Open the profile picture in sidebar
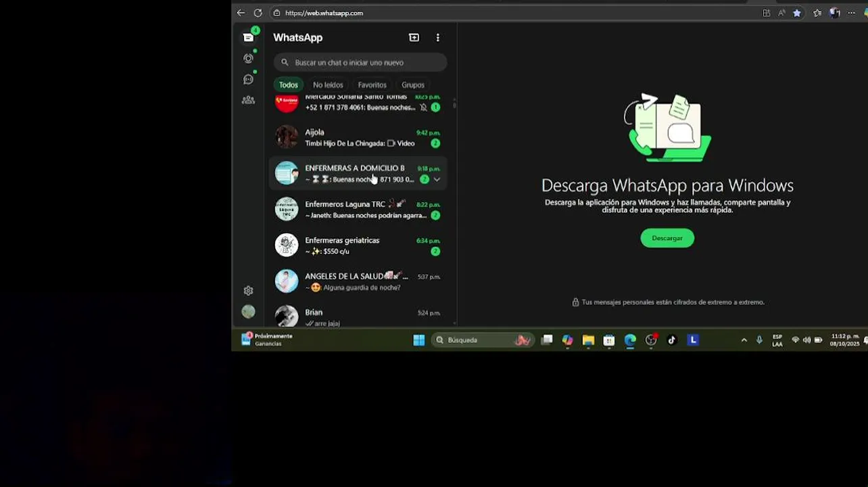Screen dimensions: 868x487 tap(248, 312)
